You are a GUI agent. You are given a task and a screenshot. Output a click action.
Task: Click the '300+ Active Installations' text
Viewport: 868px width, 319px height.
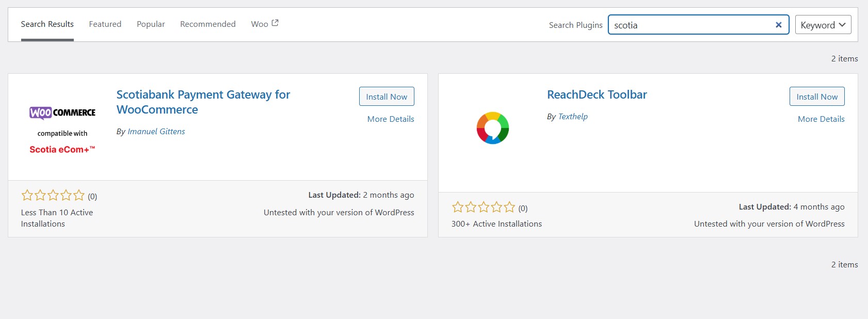click(x=496, y=224)
